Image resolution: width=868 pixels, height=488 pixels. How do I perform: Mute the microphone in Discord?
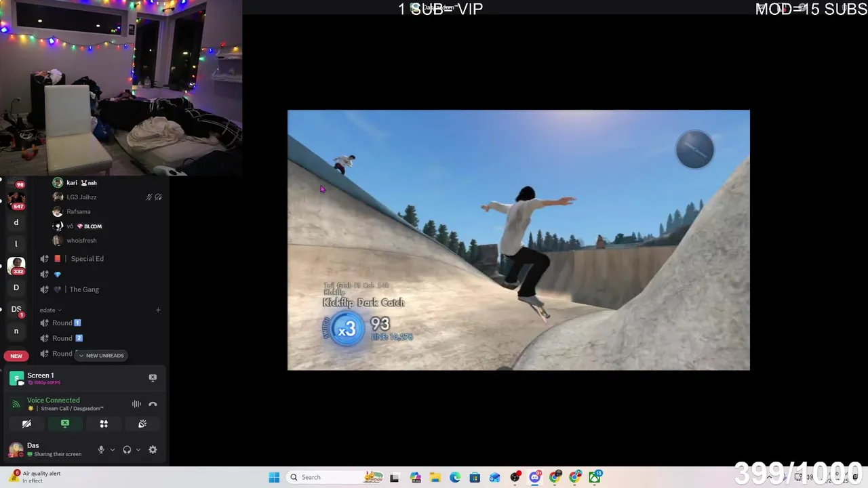click(101, 449)
